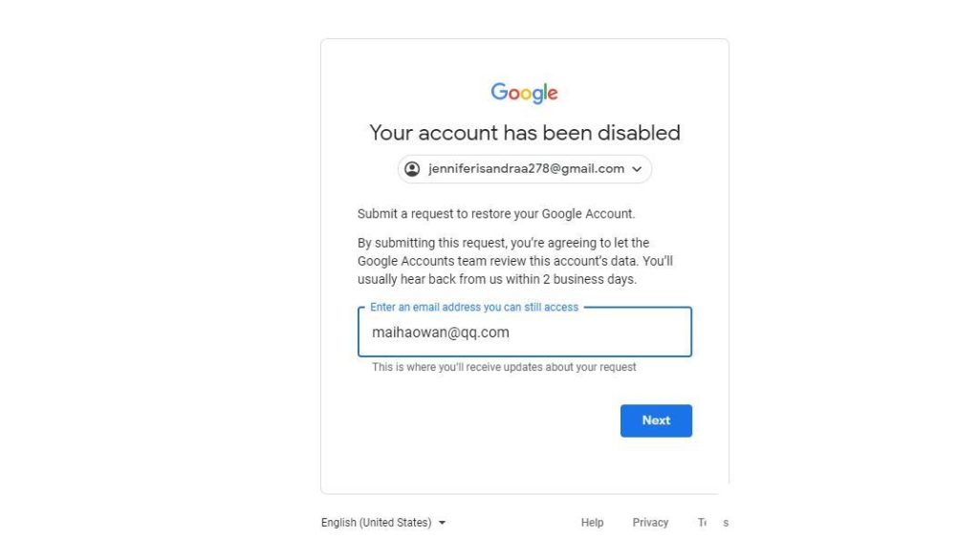The height and width of the screenshot is (560, 979).
Task: Open the English (United States) language selector
Action: [376, 523]
